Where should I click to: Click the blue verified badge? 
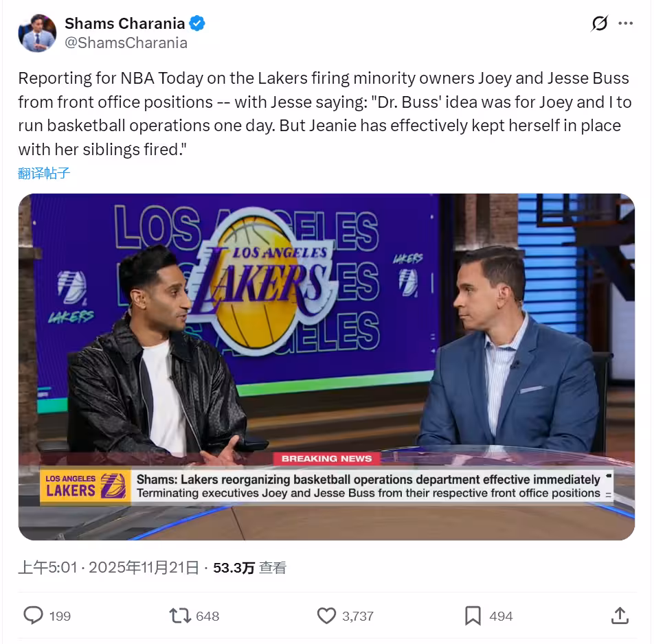tap(197, 23)
